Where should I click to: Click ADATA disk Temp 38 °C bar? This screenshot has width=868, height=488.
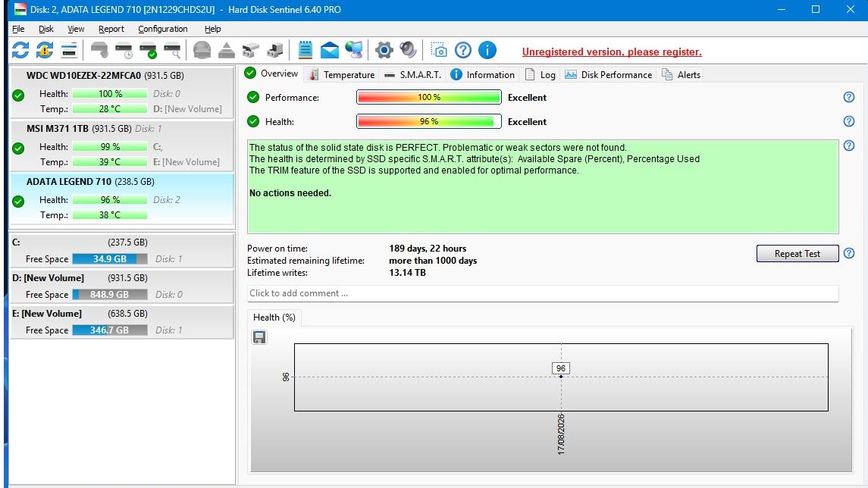[x=110, y=215]
